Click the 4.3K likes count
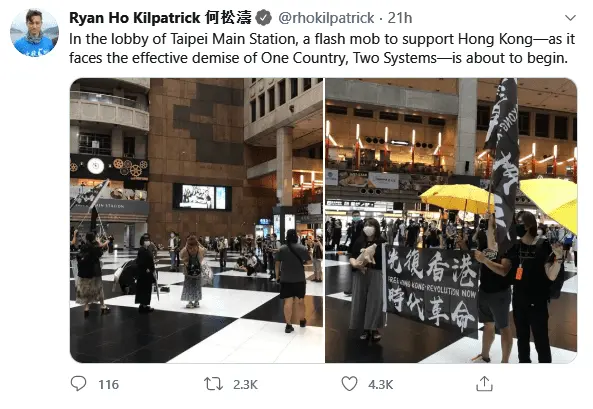Viewport: 593px width, 409px height. [380, 384]
